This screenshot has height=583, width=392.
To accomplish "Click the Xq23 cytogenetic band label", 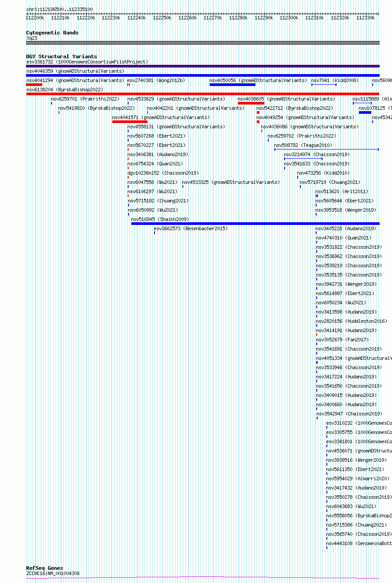I will click(32, 38).
